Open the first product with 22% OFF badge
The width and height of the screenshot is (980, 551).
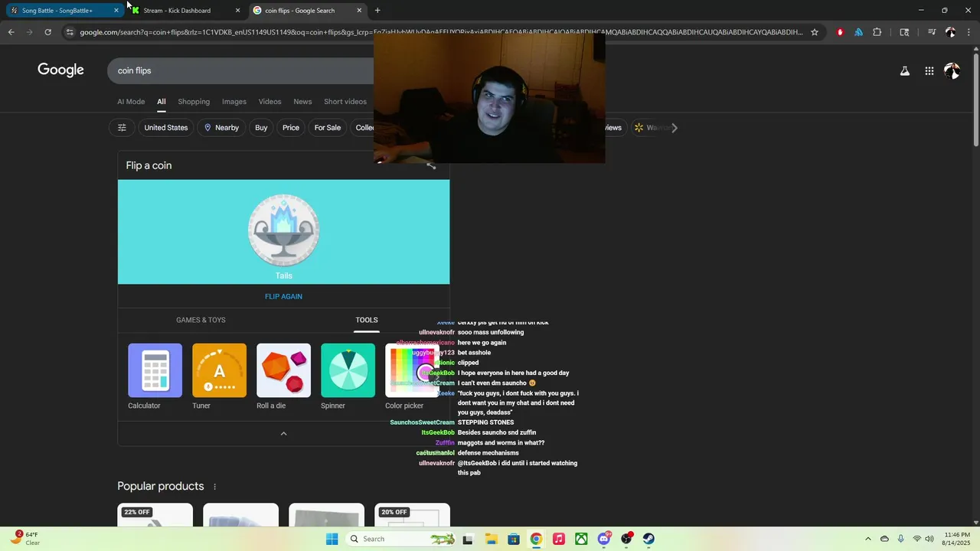(x=155, y=515)
